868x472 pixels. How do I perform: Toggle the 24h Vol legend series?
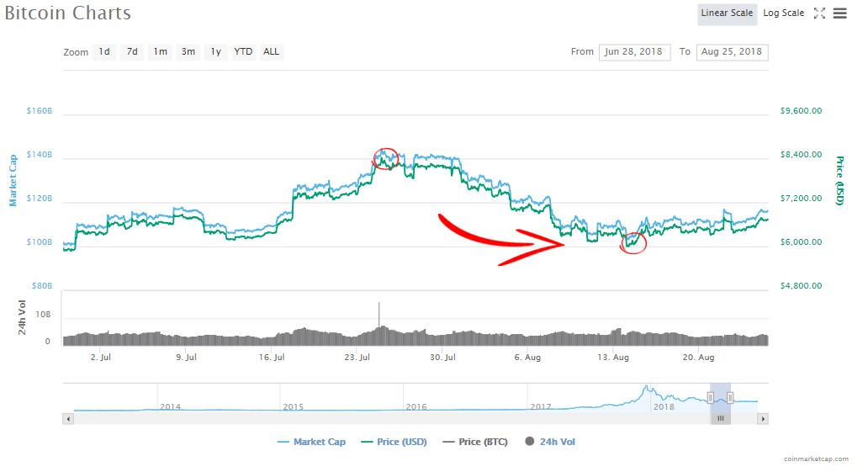550,442
